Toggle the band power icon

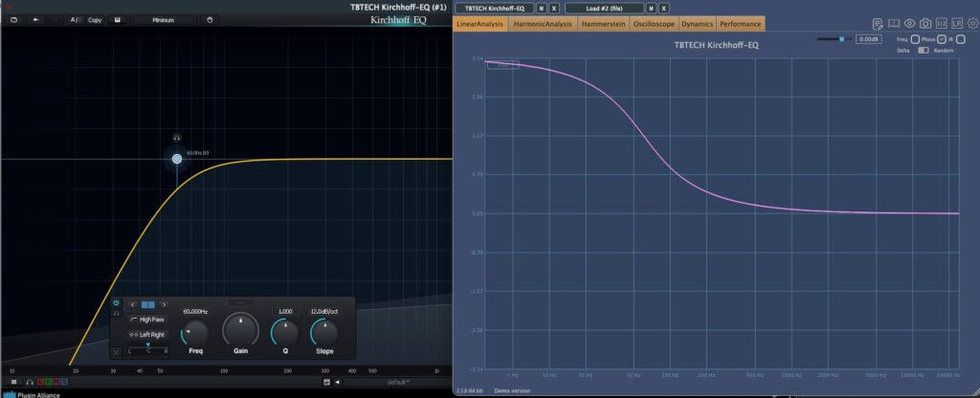click(x=116, y=303)
